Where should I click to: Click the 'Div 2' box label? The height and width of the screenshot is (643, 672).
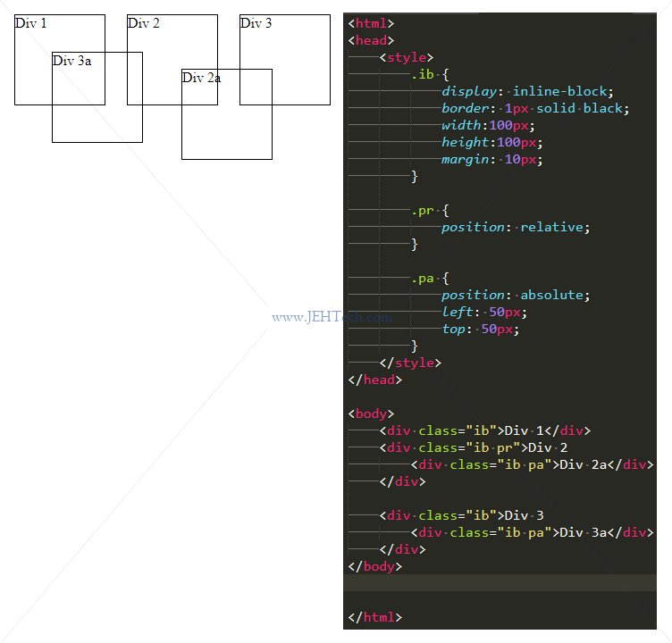pyautogui.click(x=143, y=23)
